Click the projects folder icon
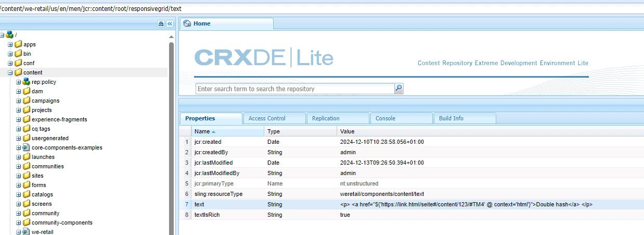644x235 pixels. 27,110
